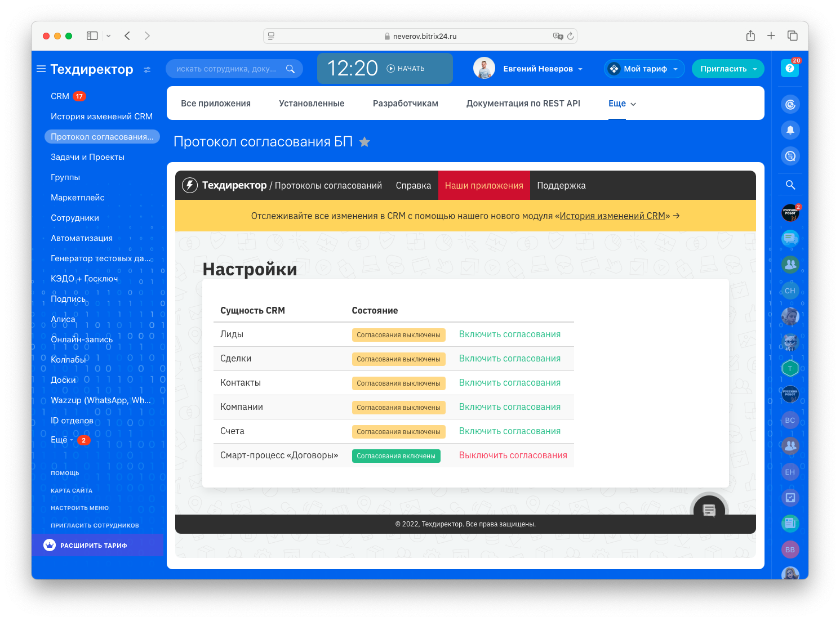Enable approvals for Контакты

[510, 383]
